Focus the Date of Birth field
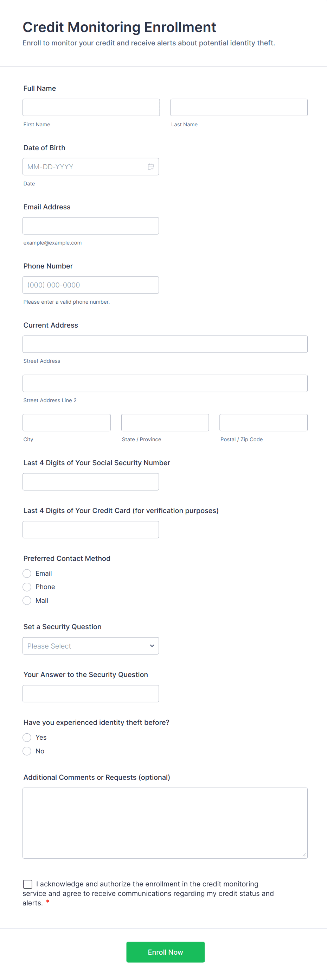327x980 pixels. 84,167
